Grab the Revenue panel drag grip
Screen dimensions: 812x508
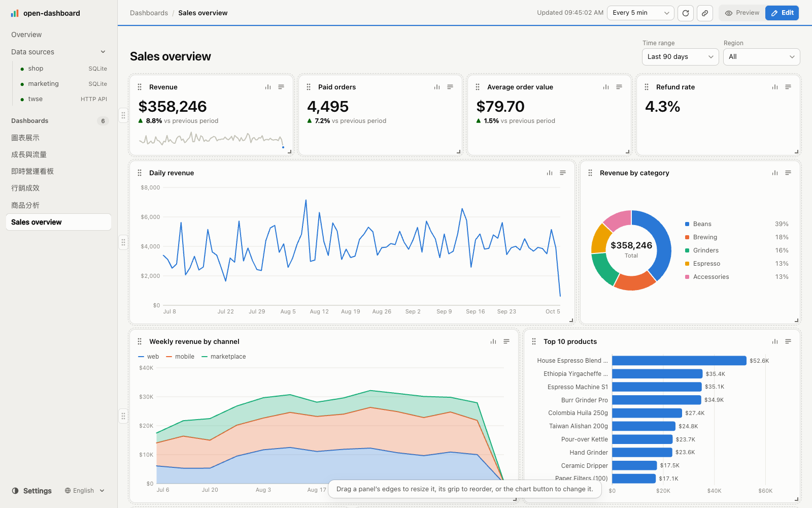click(140, 87)
